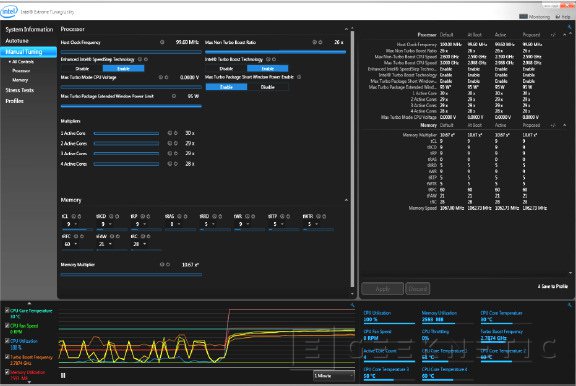Click the info icon next to tRAS

click(x=179, y=216)
